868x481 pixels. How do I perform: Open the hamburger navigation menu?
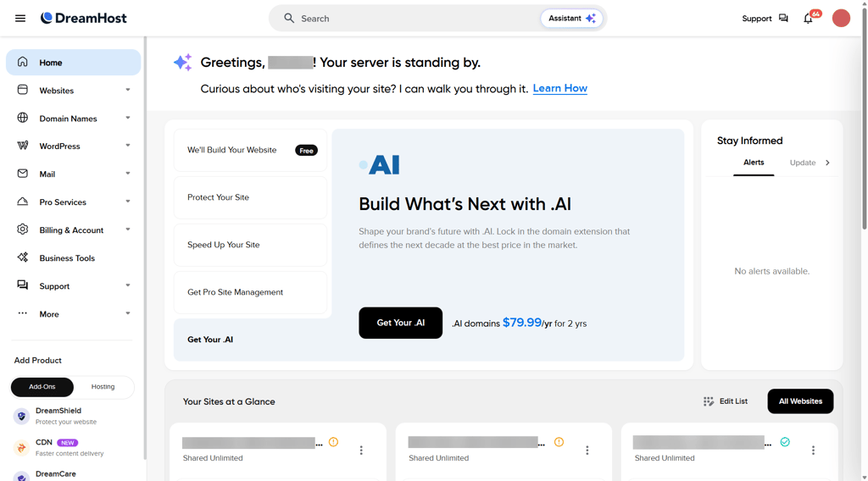click(20, 19)
